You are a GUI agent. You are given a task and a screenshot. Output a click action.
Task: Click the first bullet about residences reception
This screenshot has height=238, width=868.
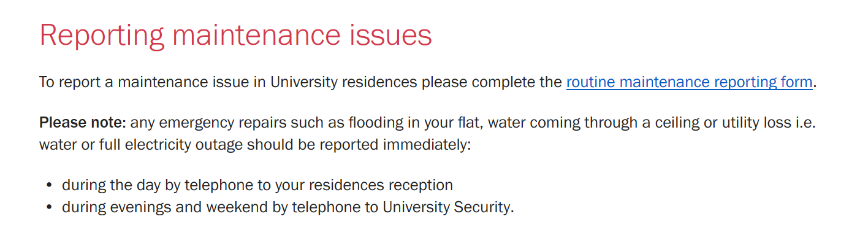[257, 185]
